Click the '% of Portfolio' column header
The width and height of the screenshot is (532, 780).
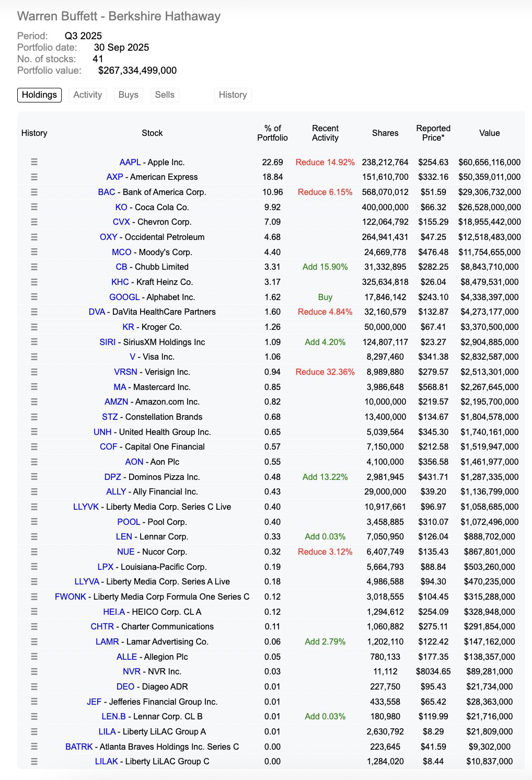(272, 133)
